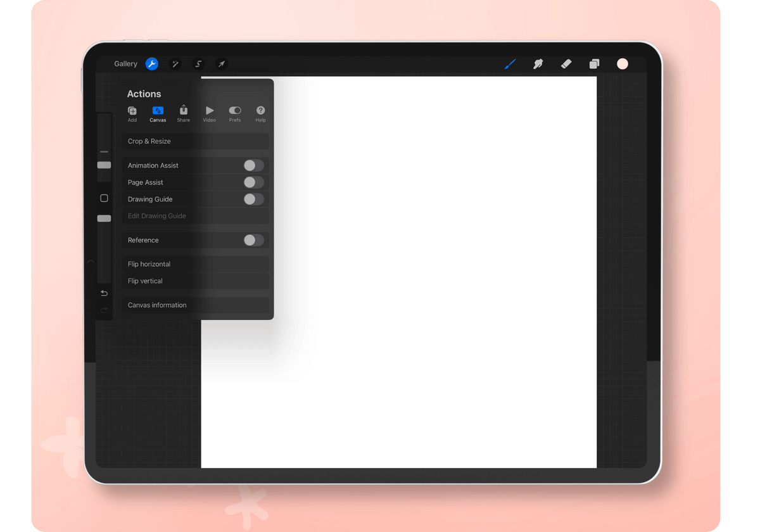This screenshot has width=760, height=532.
Task: Choose Flip horizontal
Action: click(x=196, y=264)
